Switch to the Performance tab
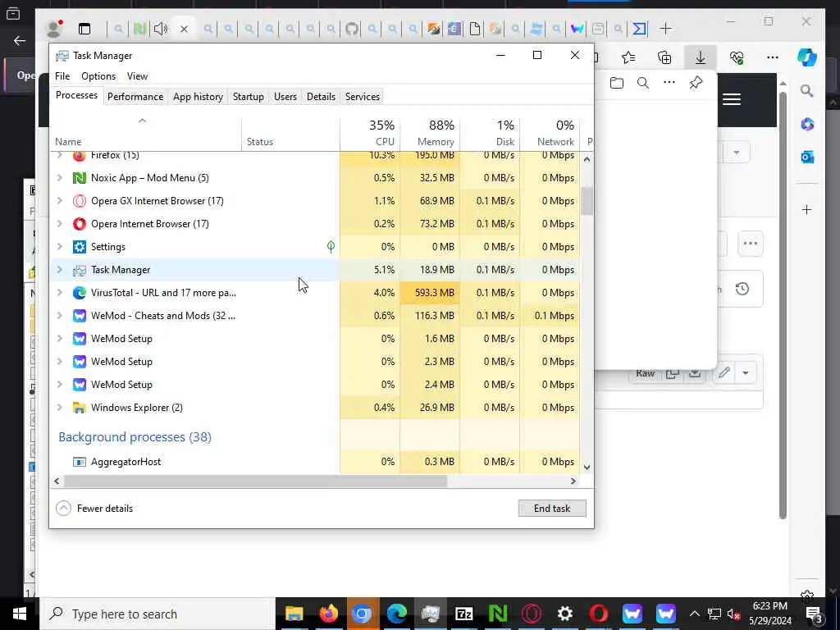 (135, 97)
